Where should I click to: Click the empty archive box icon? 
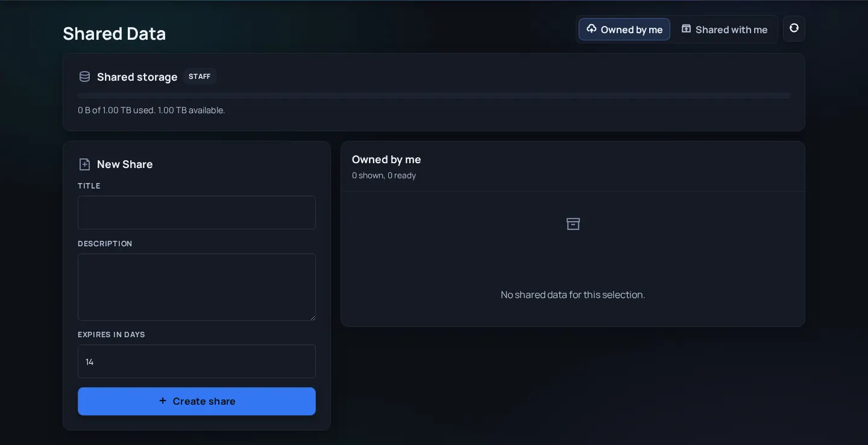573,224
